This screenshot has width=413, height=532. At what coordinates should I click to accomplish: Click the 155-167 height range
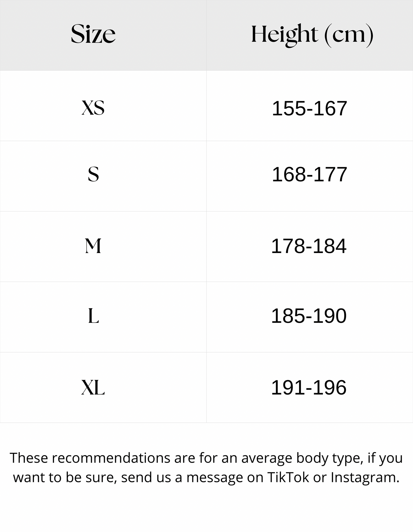[309, 108]
